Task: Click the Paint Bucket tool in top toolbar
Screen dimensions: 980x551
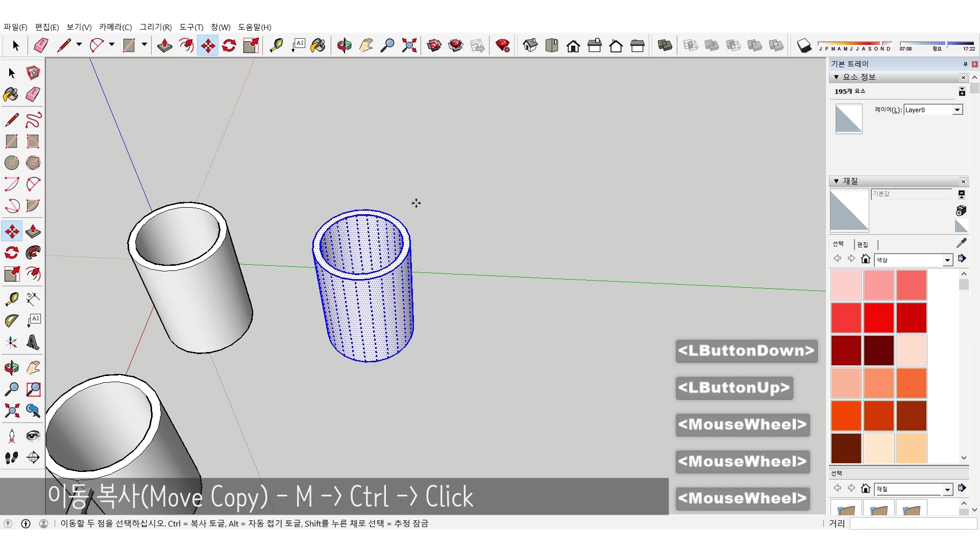Action: click(x=318, y=45)
